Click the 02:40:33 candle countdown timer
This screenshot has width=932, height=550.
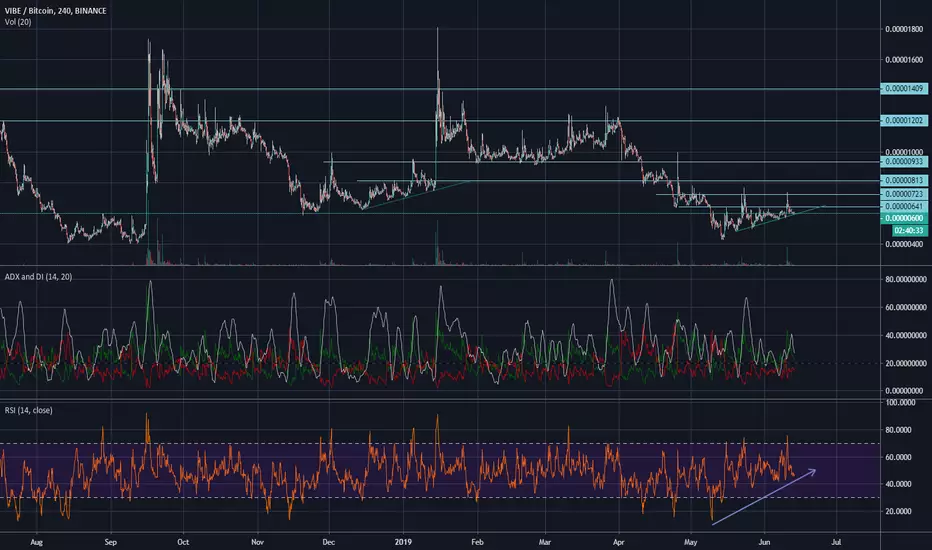pyautogui.click(x=909, y=231)
